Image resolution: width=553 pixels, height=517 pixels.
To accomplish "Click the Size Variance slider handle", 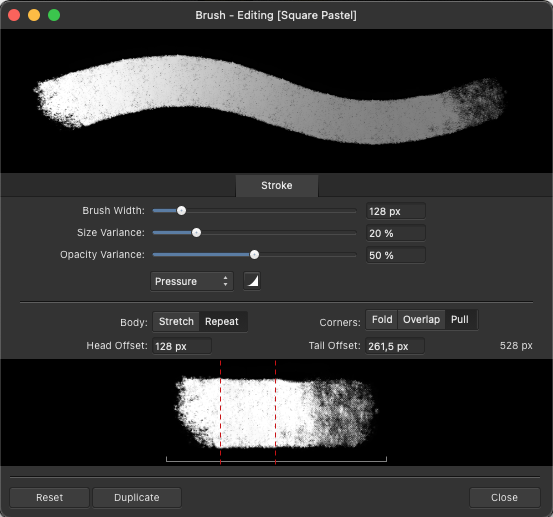I will 196,233.
